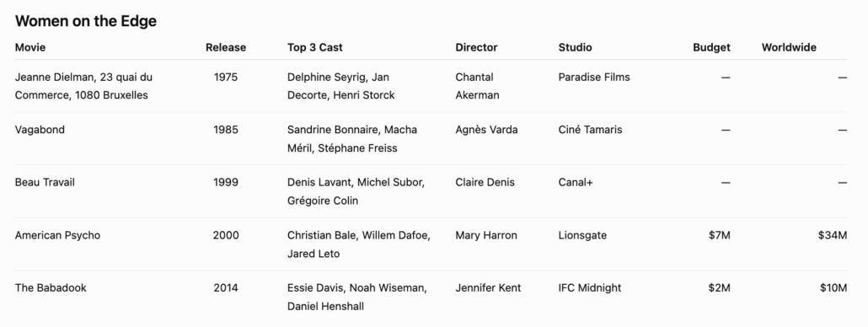Click the Women on the Edge heading

(86, 21)
